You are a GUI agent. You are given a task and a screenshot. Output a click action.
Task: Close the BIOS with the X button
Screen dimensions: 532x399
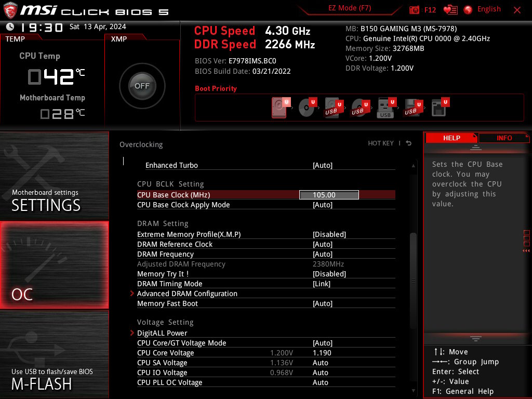[x=517, y=10]
